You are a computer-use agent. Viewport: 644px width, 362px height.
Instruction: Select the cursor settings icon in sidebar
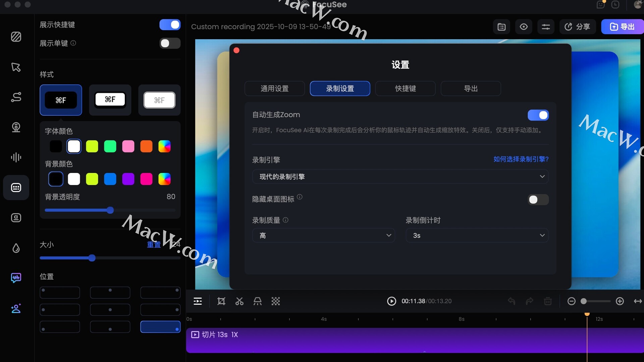16,67
